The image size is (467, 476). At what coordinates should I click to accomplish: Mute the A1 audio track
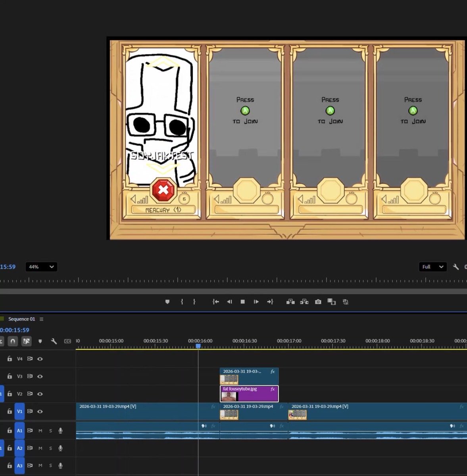(x=40, y=430)
